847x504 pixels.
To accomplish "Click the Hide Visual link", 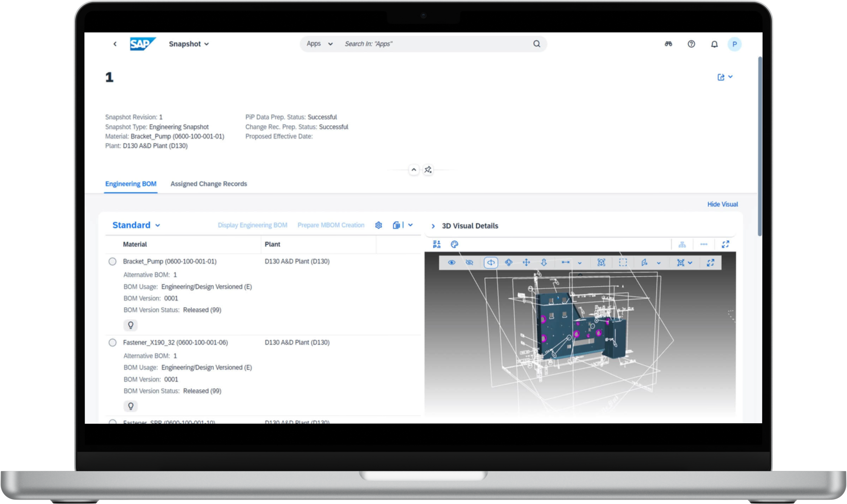I will (x=722, y=204).
